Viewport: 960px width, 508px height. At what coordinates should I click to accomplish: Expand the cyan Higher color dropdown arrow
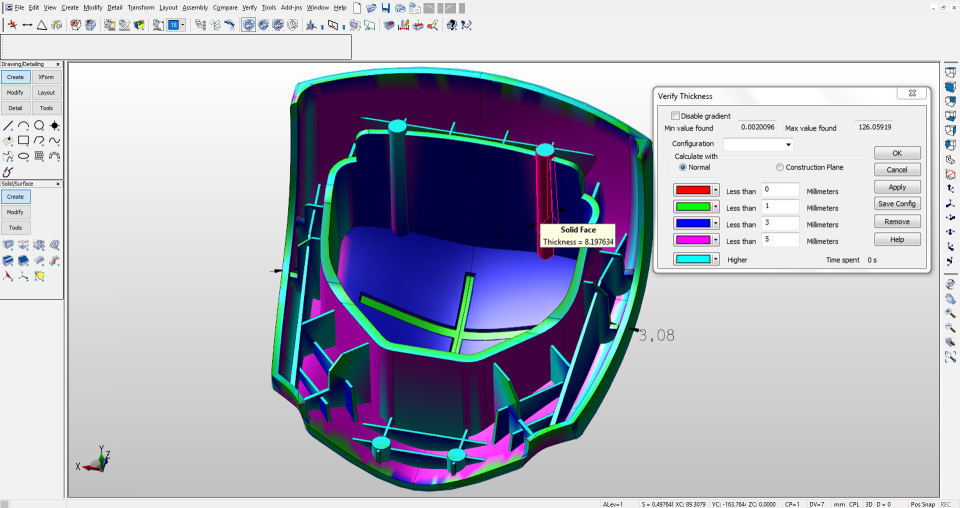(x=717, y=259)
